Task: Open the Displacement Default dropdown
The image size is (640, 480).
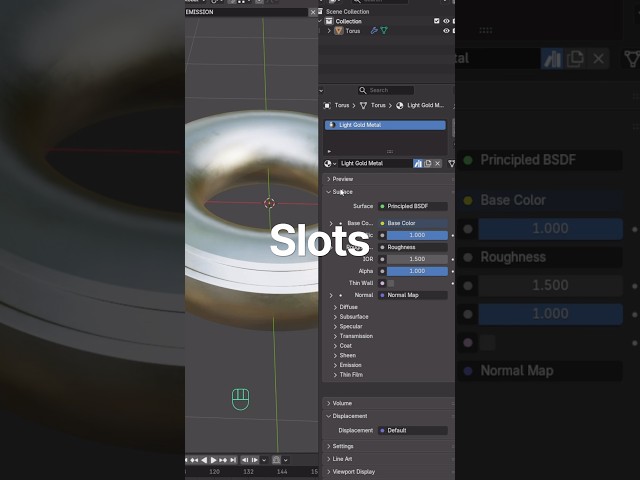Action: (x=413, y=430)
